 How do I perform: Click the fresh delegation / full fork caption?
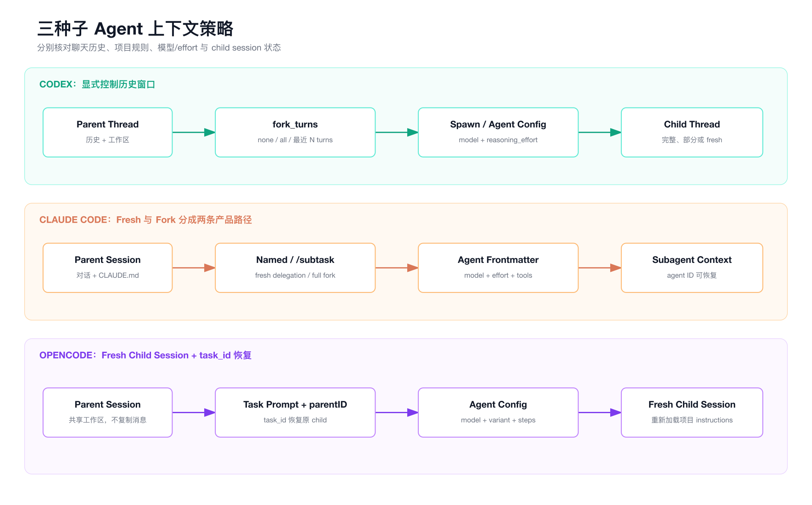pyautogui.click(x=295, y=276)
